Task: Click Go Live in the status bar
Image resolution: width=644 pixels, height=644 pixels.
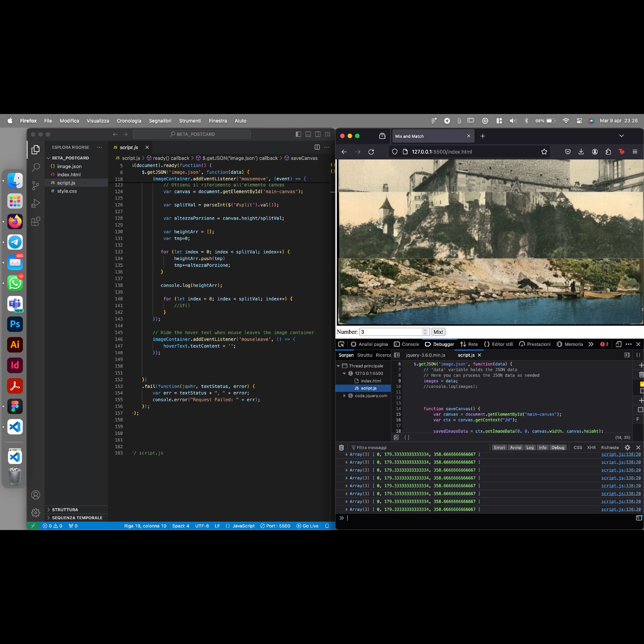Action: click(307, 526)
